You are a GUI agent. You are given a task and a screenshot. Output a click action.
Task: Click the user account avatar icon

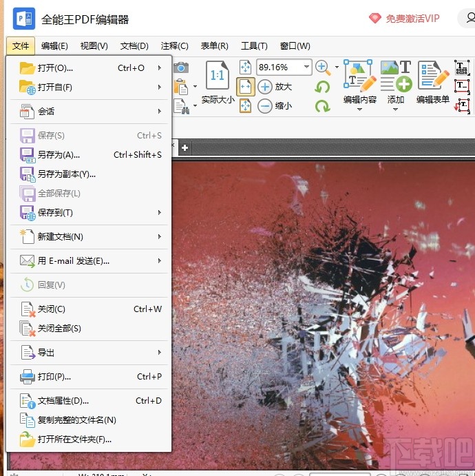pyautogui.click(x=469, y=18)
